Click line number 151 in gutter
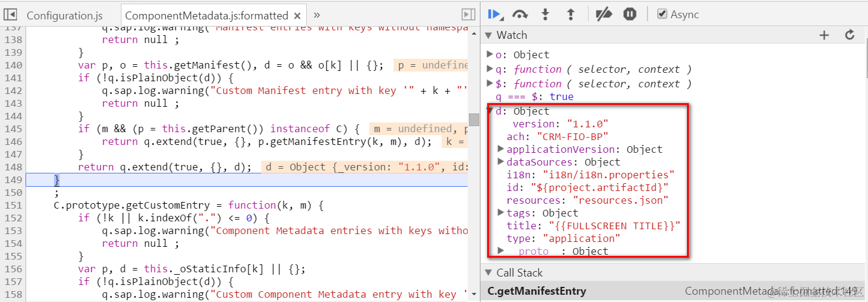The height and width of the screenshot is (302, 868). 13,205
